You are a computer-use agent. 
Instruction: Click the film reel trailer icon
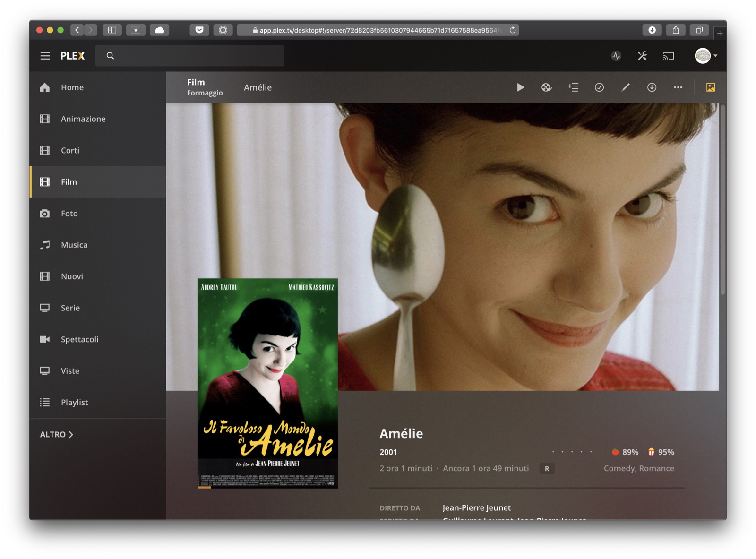[x=546, y=87]
